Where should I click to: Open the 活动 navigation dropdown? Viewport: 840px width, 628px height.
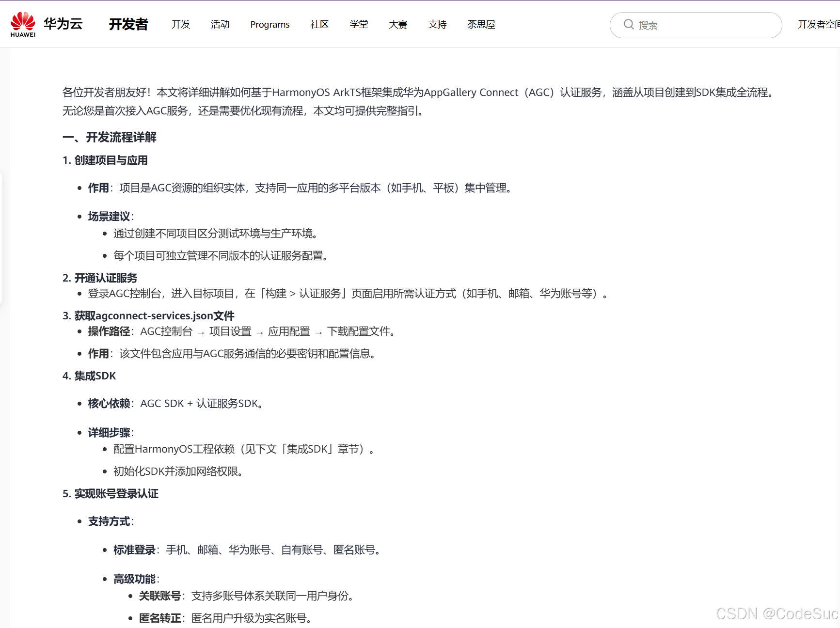(x=220, y=24)
